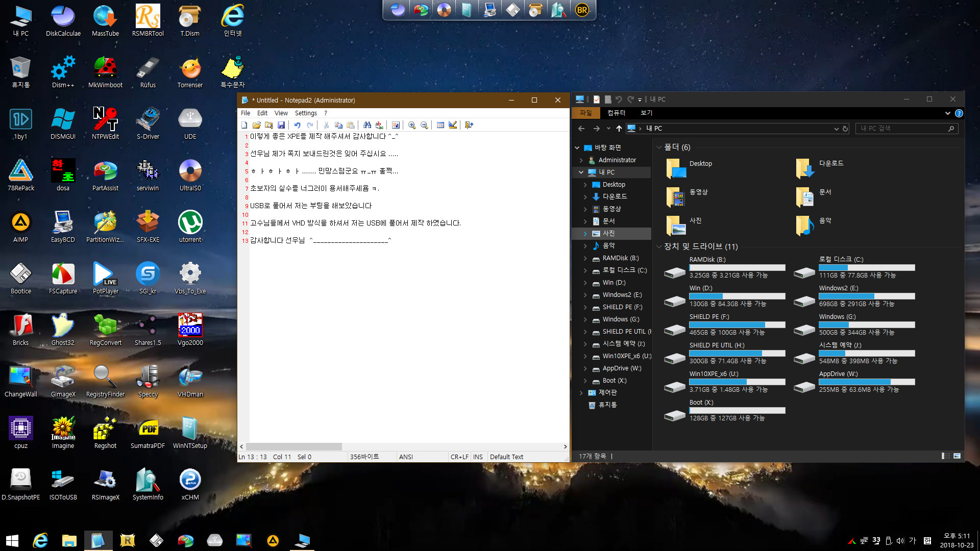Image resolution: width=980 pixels, height=551 pixels.
Task: Go forward in the Explorer window
Action: coord(596,129)
